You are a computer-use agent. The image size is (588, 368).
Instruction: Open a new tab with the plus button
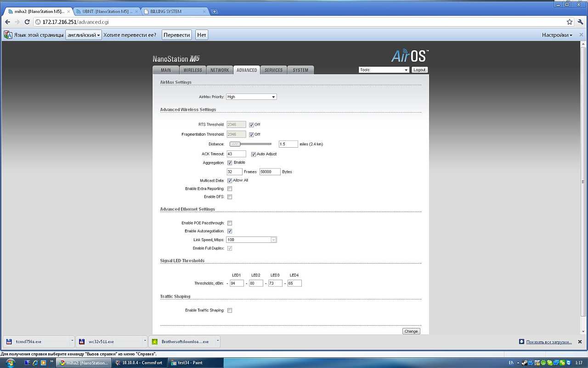click(x=215, y=11)
